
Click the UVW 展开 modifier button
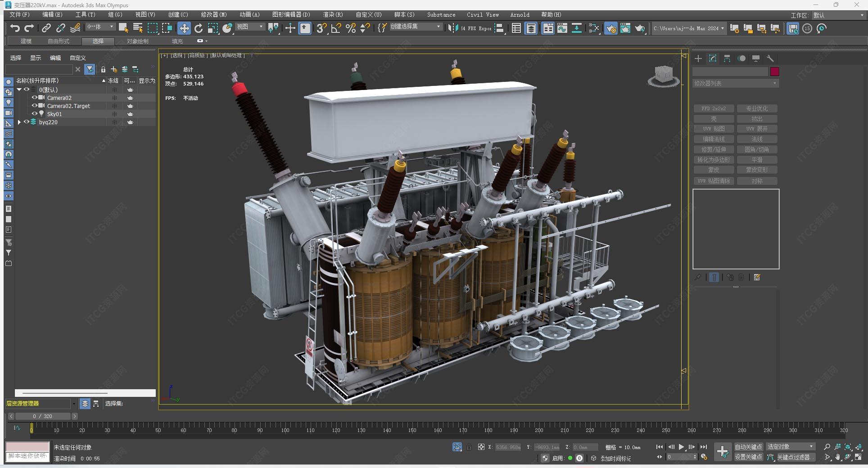(x=757, y=129)
